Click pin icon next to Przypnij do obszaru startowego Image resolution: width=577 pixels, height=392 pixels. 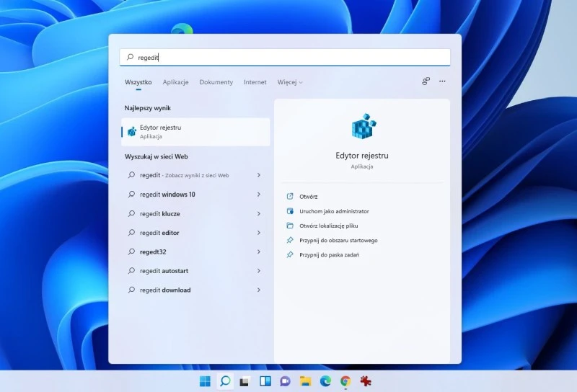click(x=290, y=240)
